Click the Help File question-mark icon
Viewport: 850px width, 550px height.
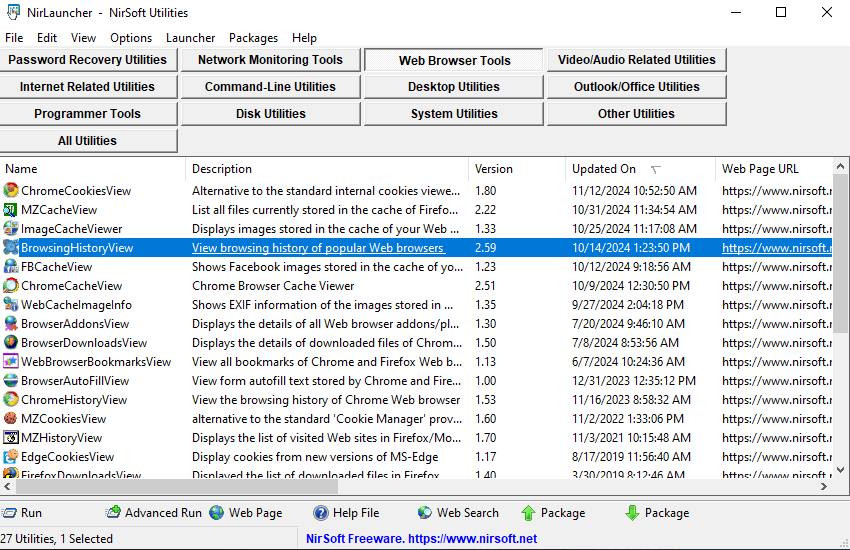pos(321,513)
